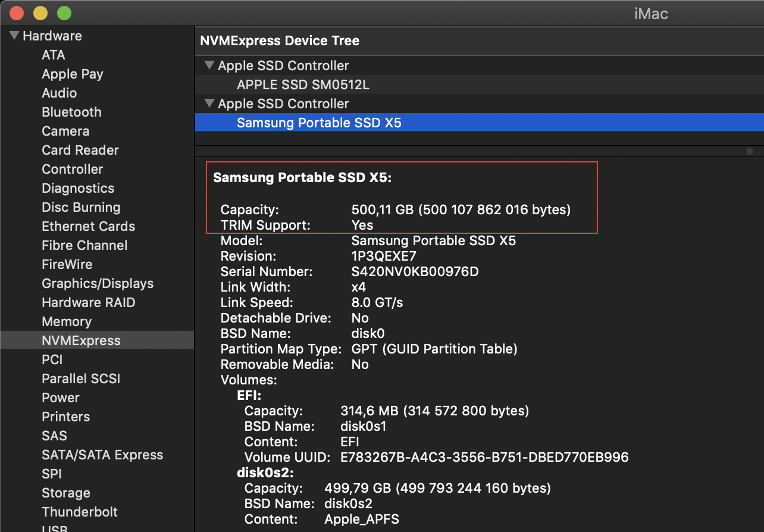Screen dimensions: 764x532
Task: Select Parallel SCSI in the sidebar
Action: pos(81,378)
